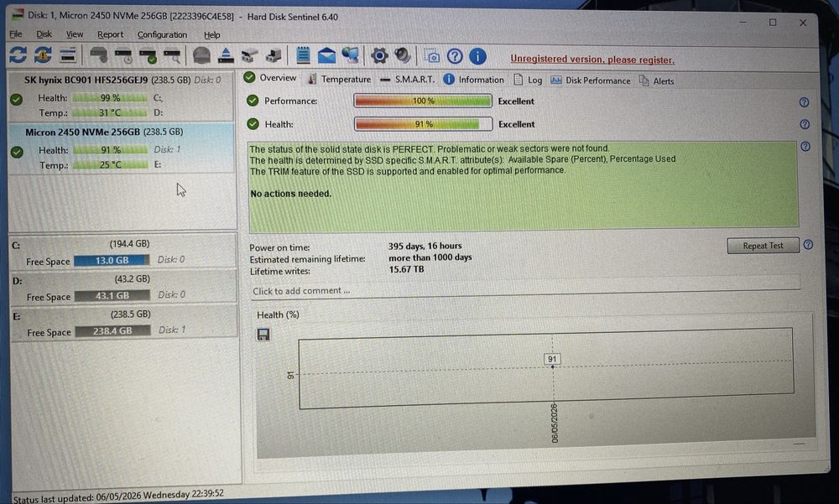This screenshot has width=839, height=504.
Task: Open the Configuration menu
Action: click(162, 34)
